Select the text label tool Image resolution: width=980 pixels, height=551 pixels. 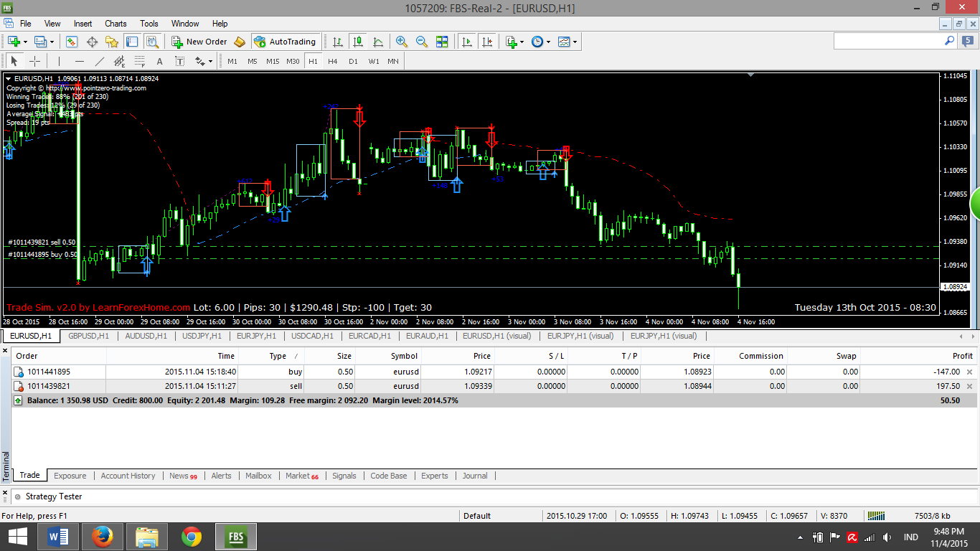pos(159,61)
